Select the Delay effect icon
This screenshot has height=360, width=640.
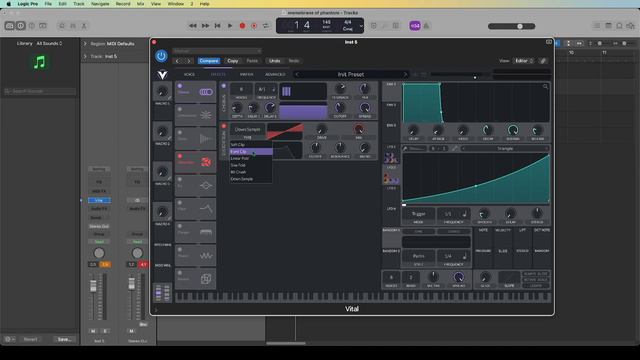pos(206,139)
